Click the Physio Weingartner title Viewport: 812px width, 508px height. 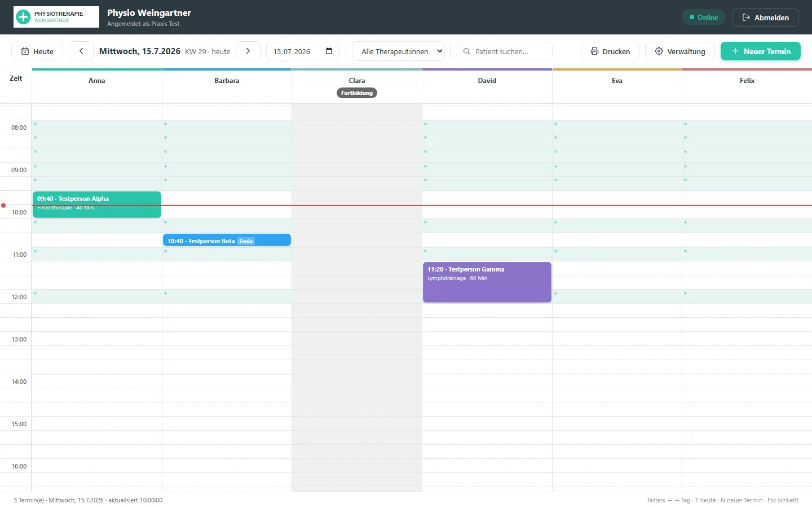pyautogui.click(x=149, y=12)
